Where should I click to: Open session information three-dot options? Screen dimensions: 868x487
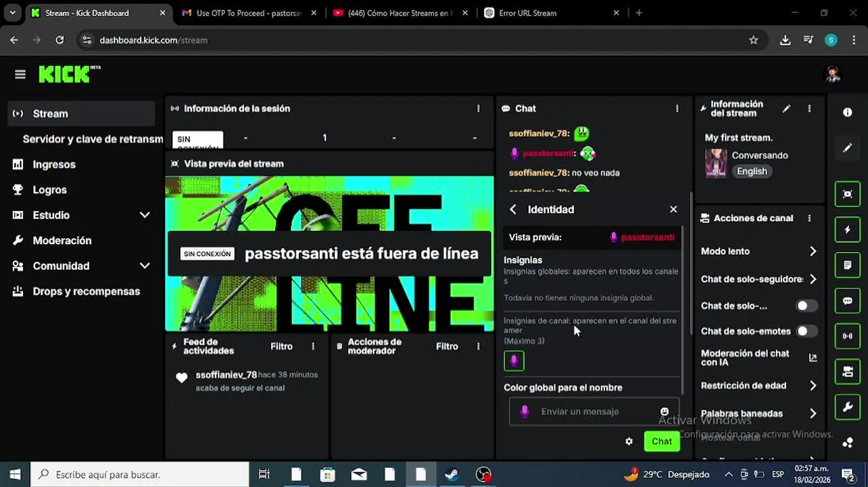(478, 108)
